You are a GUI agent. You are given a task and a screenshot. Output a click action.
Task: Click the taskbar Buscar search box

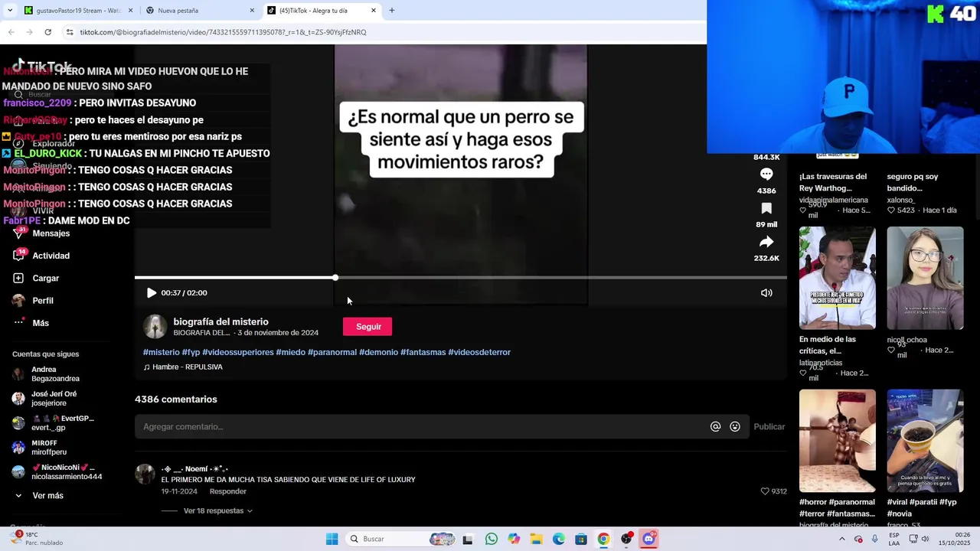pos(400,539)
